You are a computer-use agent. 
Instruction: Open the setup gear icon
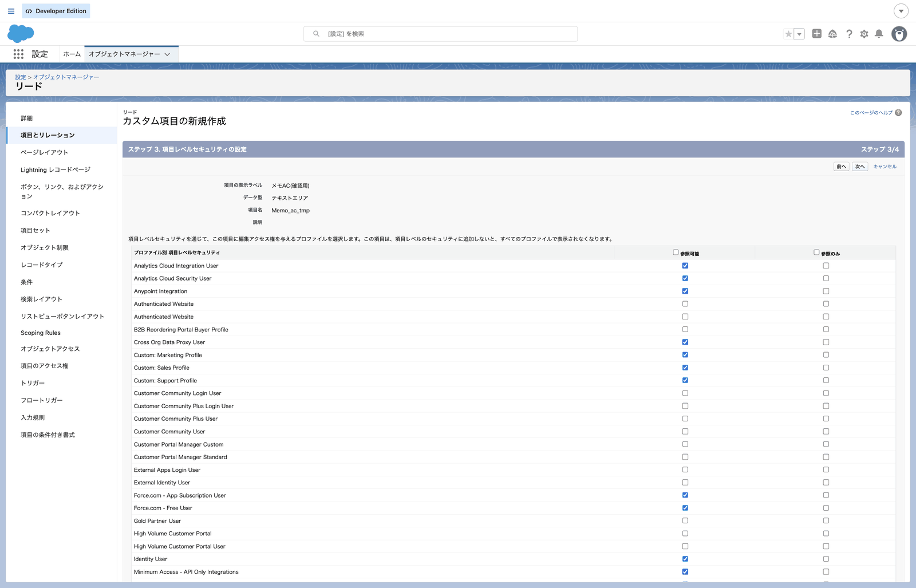864,34
